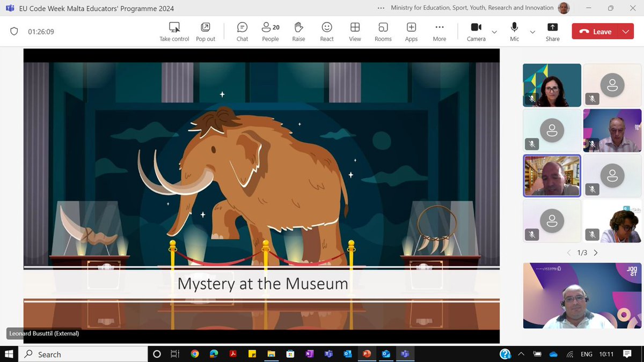Open the Chat panel
The width and height of the screenshot is (644, 362).
click(x=242, y=31)
